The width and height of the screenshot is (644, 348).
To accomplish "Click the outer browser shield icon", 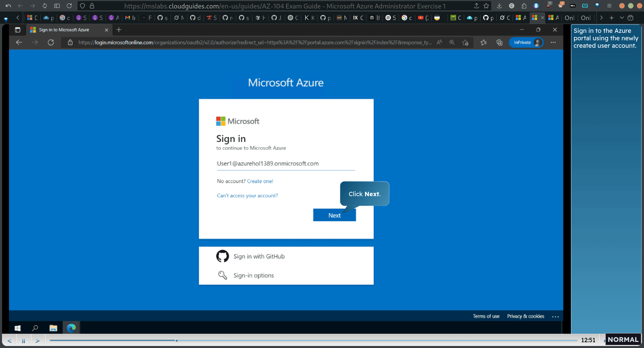I will coord(82,6).
